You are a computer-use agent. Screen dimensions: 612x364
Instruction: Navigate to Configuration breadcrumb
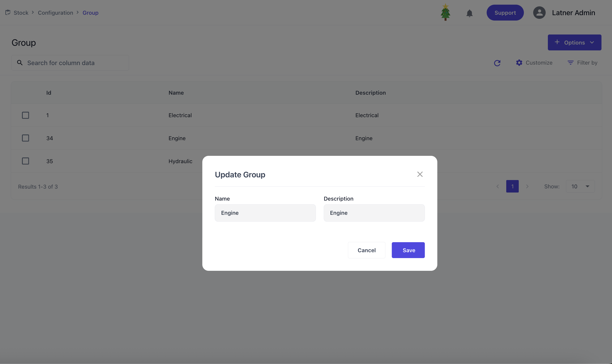56,13
